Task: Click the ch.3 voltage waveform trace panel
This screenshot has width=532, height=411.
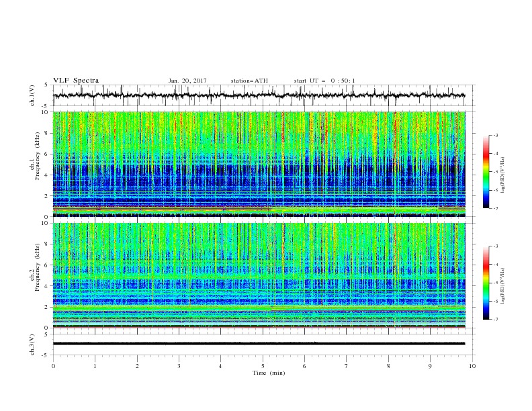Action: [x=263, y=345]
